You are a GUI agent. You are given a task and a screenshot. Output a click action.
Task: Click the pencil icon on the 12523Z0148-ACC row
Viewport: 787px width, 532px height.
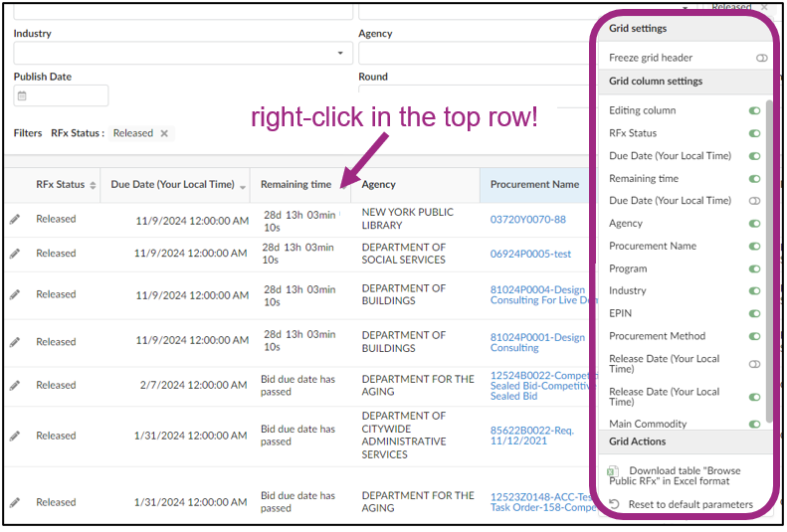[x=15, y=502]
